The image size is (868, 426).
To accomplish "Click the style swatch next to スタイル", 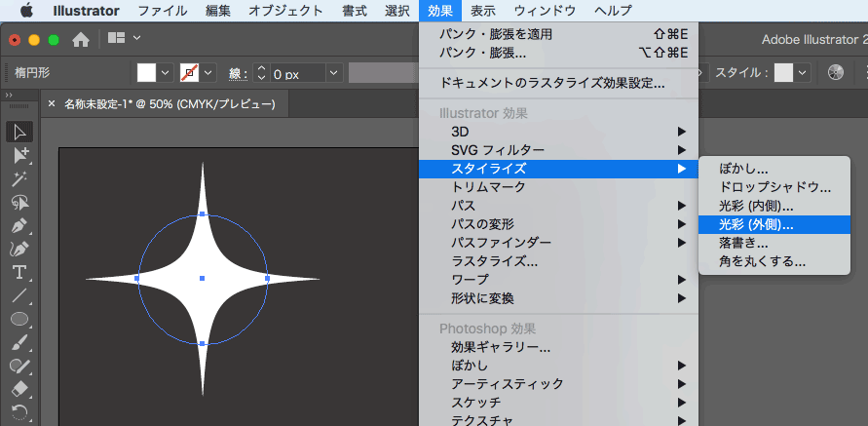I will 783,72.
